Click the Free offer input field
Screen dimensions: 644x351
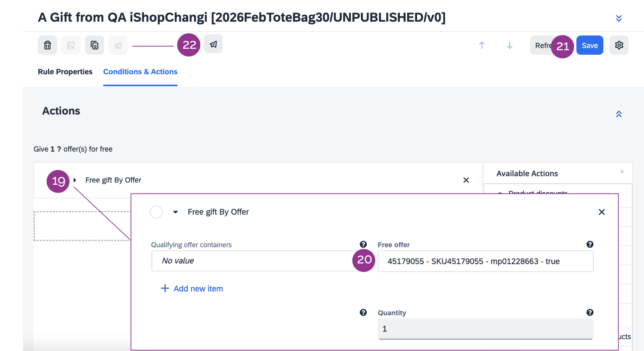tap(485, 261)
